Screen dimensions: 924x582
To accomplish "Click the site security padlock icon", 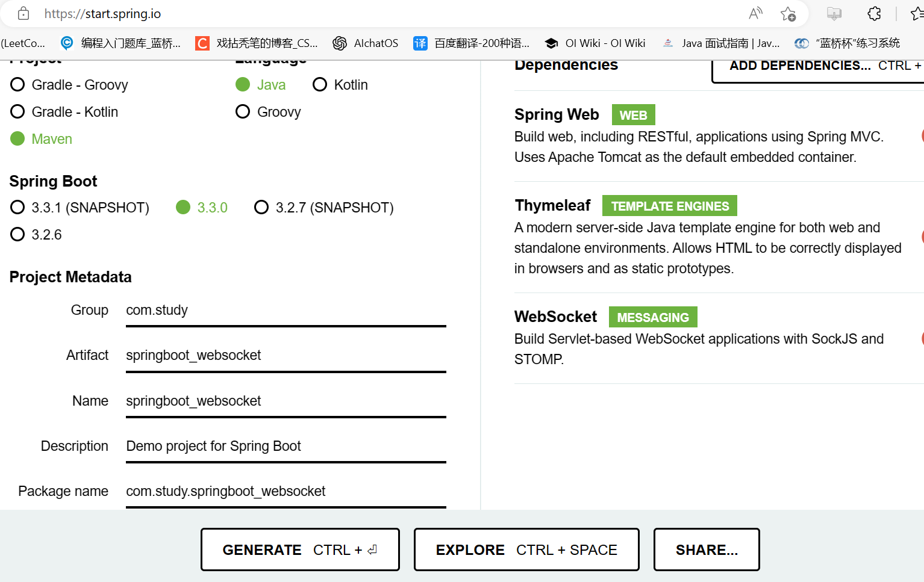I will (23, 13).
